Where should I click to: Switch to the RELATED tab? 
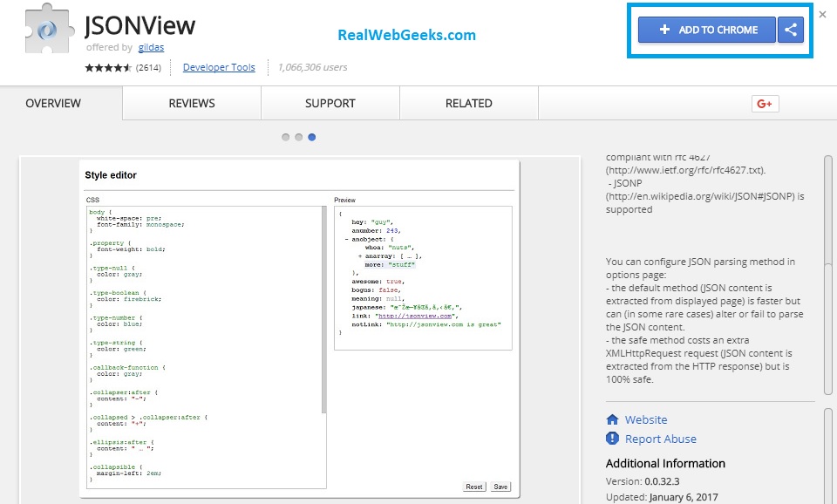click(x=469, y=103)
